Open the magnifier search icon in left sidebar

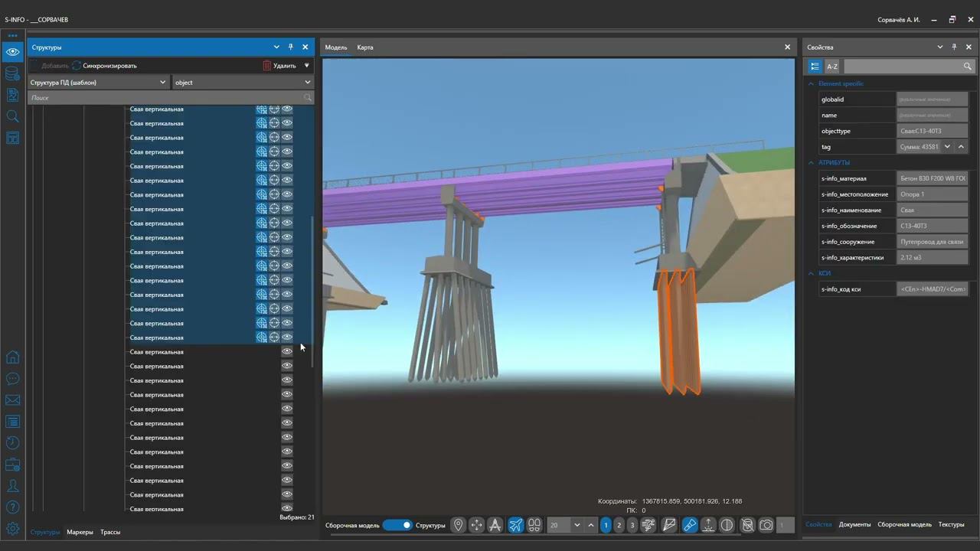[12, 116]
